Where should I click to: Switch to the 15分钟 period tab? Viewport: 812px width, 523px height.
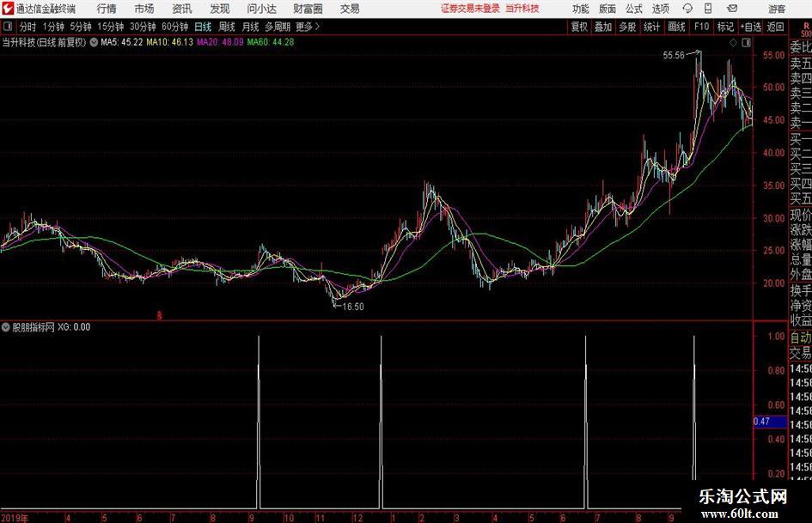click(x=110, y=27)
